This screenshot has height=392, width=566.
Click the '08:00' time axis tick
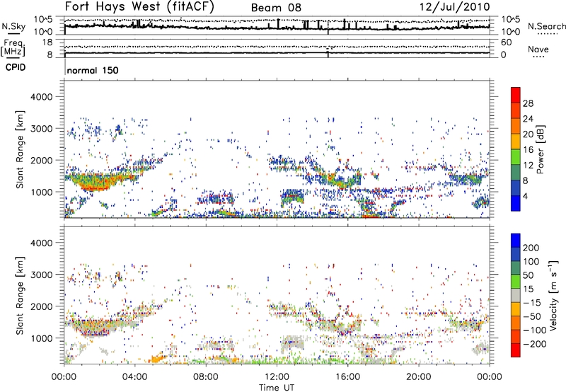(206, 377)
